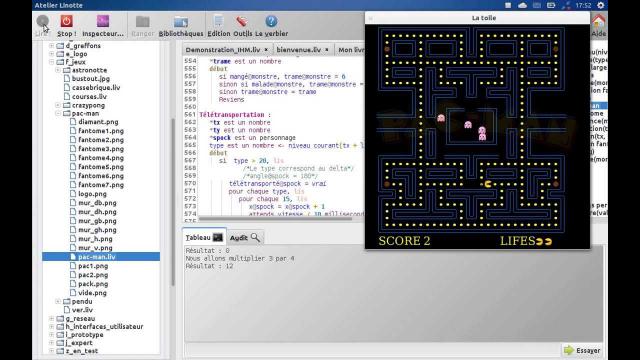Click the Essayer button
This screenshot has width=640, height=360.
582,350
